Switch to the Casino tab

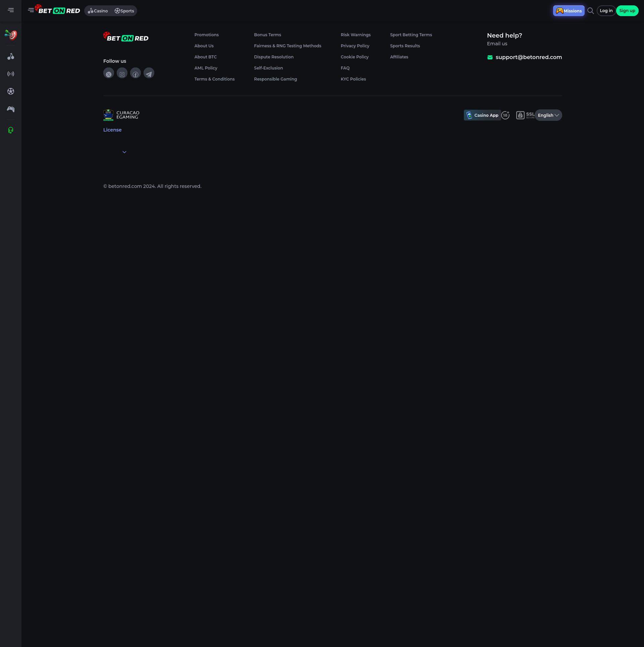tap(98, 11)
